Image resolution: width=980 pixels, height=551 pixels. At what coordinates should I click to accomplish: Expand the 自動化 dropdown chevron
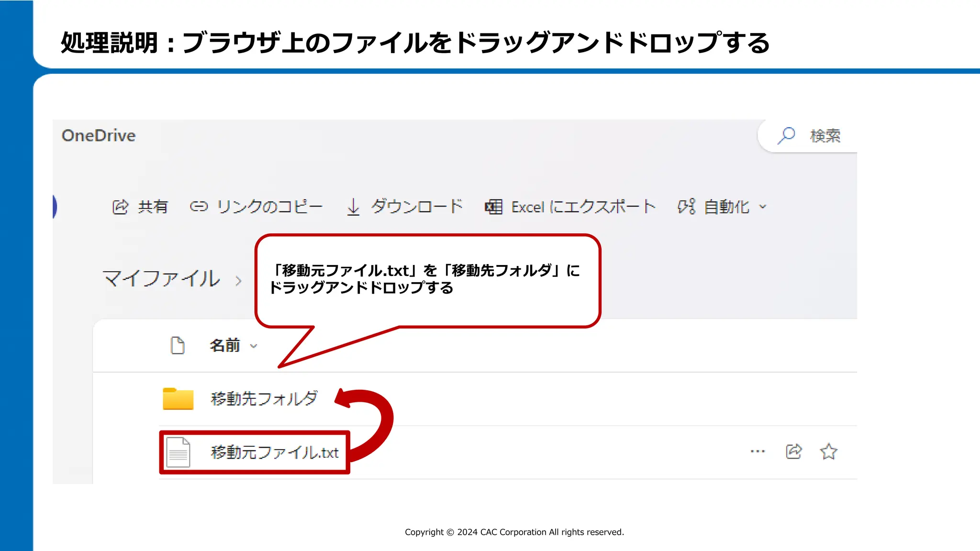[763, 207]
